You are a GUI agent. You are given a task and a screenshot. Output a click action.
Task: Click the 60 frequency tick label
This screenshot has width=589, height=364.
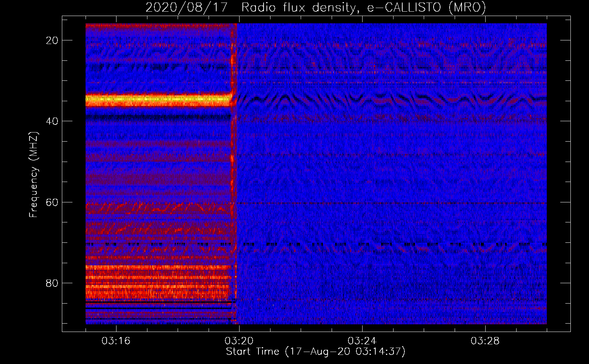52,202
